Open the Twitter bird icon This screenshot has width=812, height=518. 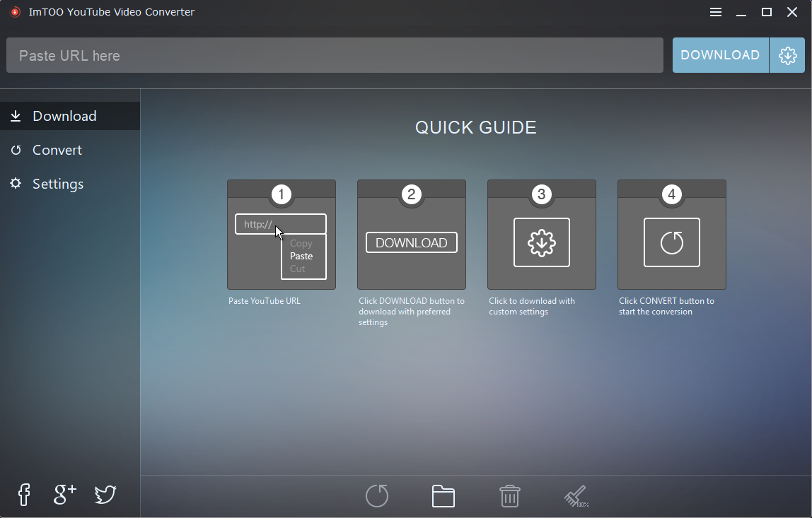(x=105, y=495)
